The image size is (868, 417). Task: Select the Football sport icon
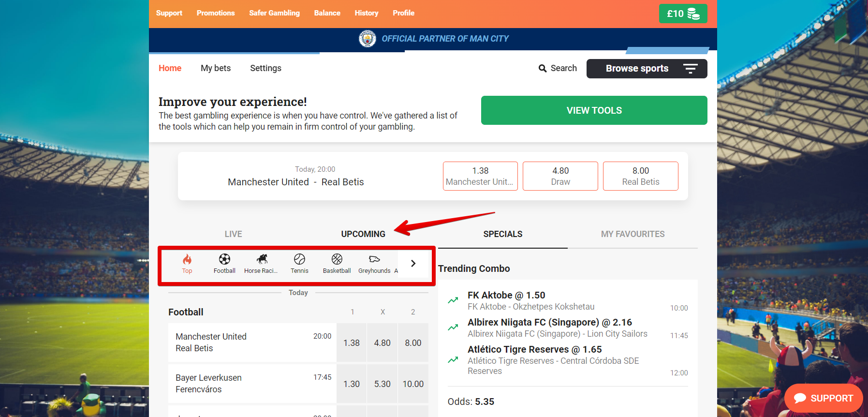coord(224,259)
